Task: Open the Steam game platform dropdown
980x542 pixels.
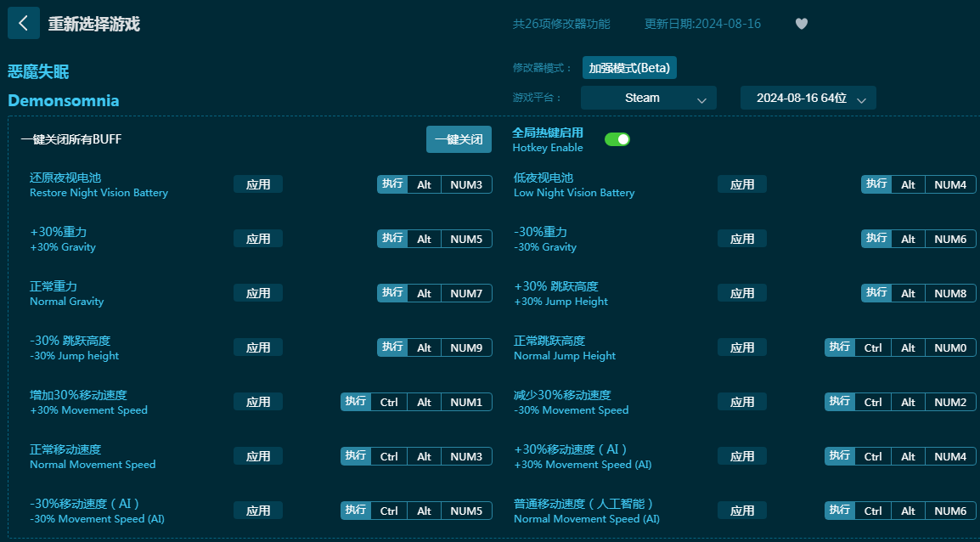Action: point(648,98)
